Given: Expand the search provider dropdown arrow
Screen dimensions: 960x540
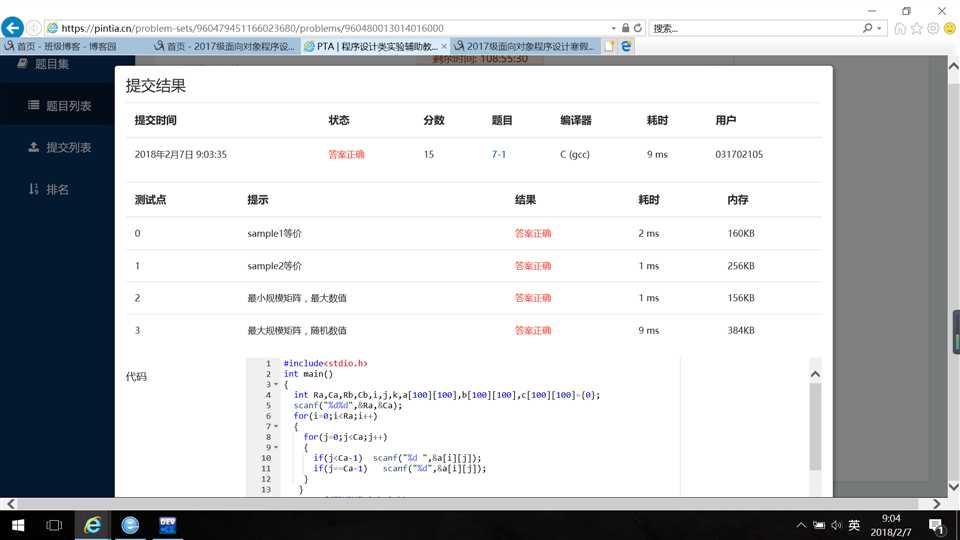Looking at the screenshot, I should 879,28.
